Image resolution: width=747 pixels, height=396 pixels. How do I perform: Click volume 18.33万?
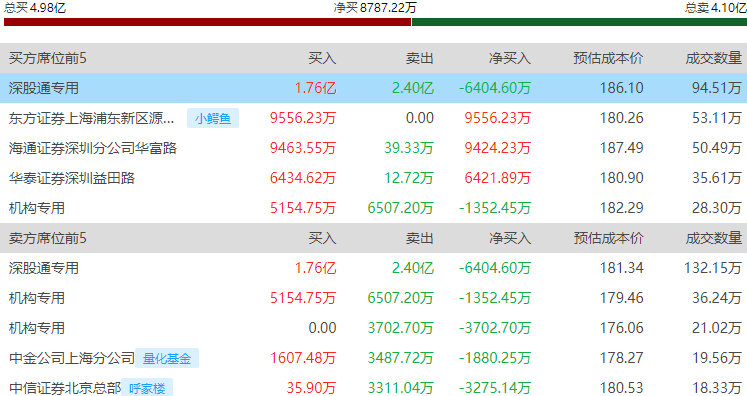point(717,388)
